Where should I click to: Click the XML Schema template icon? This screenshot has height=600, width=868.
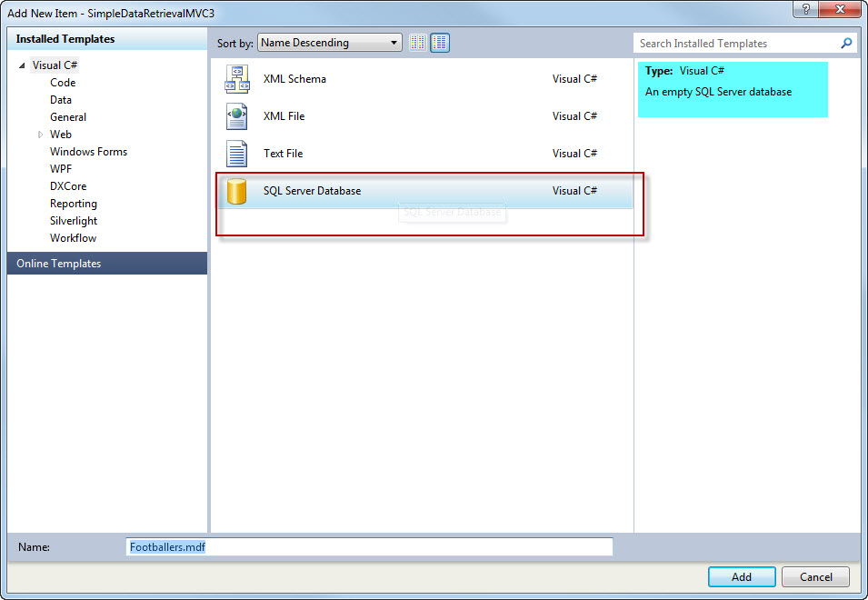click(x=236, y=80)
